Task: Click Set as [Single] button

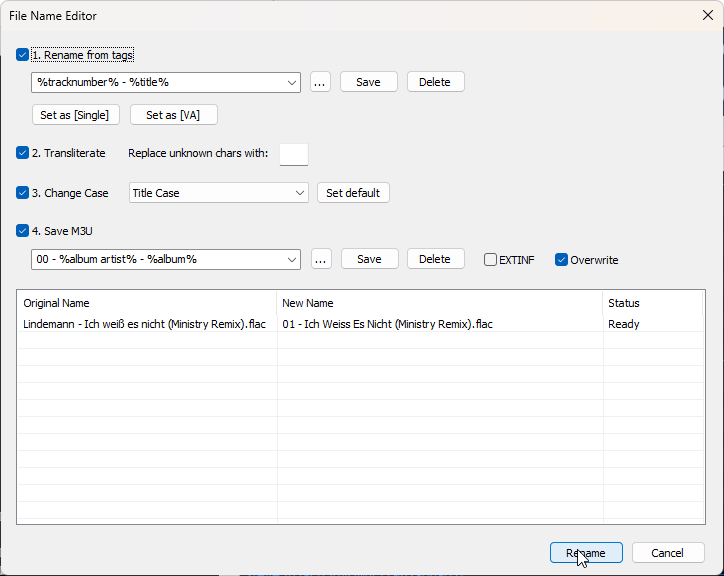Action: 75,115
